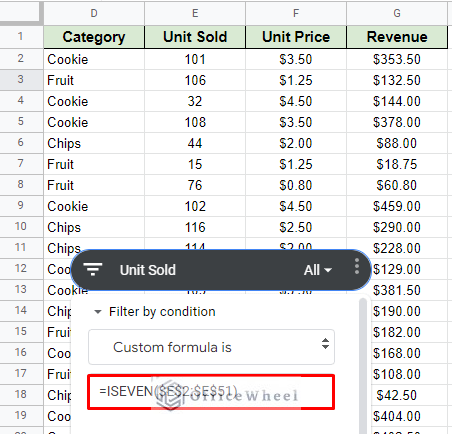452x434 pixels.
Task: Click revenue cell $378.00
Action: pos(397,122)
